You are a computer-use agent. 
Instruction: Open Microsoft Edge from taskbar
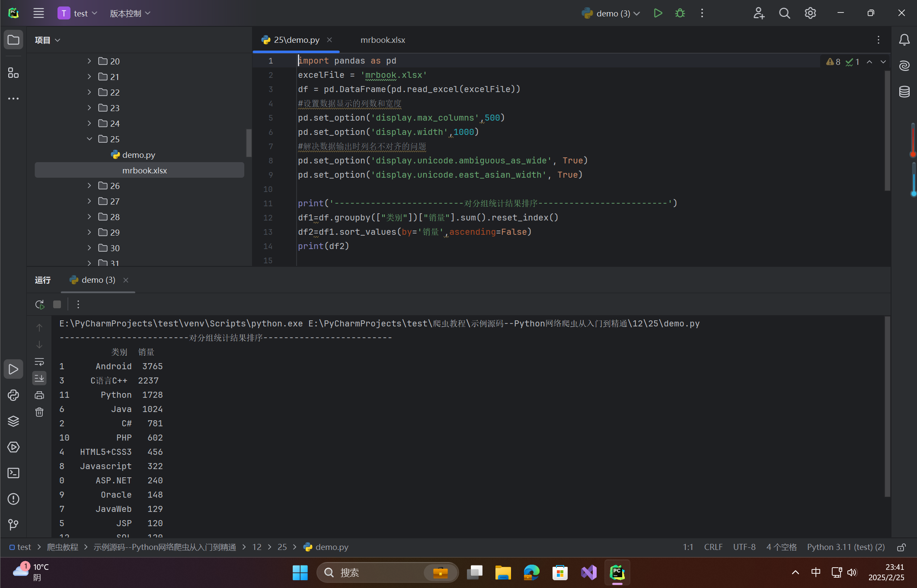click(531, 572)
